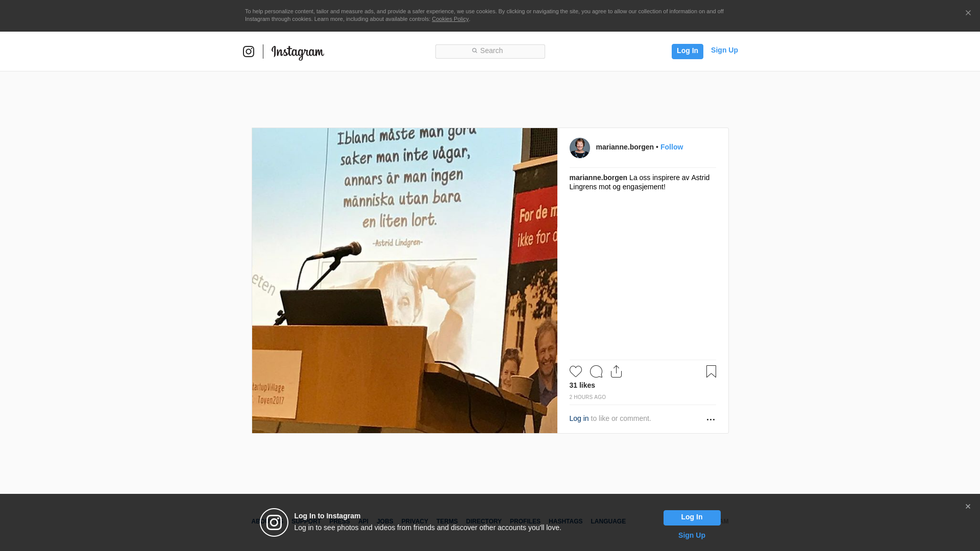The width and height of the screenshot is (980, 551).
Task: Open the three-dot more options menu
Action: pyautogui.click(x=710, y=419)
